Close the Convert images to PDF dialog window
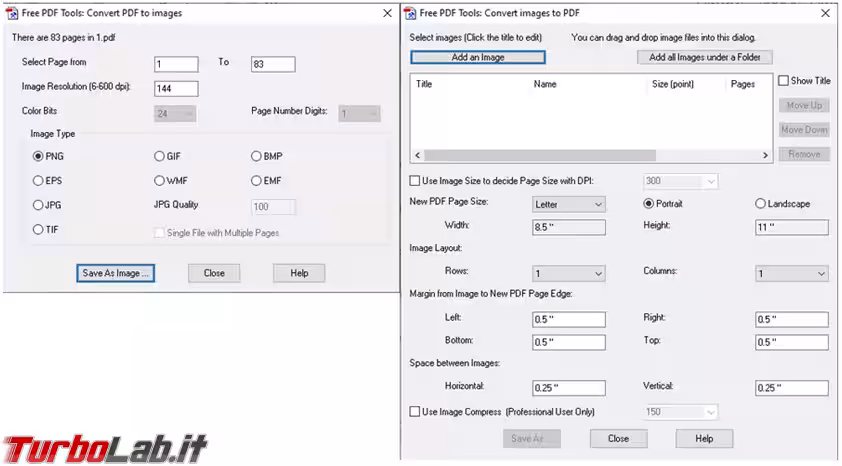The image size is (842, 466). pyautogui.click(x=825, y=13)
